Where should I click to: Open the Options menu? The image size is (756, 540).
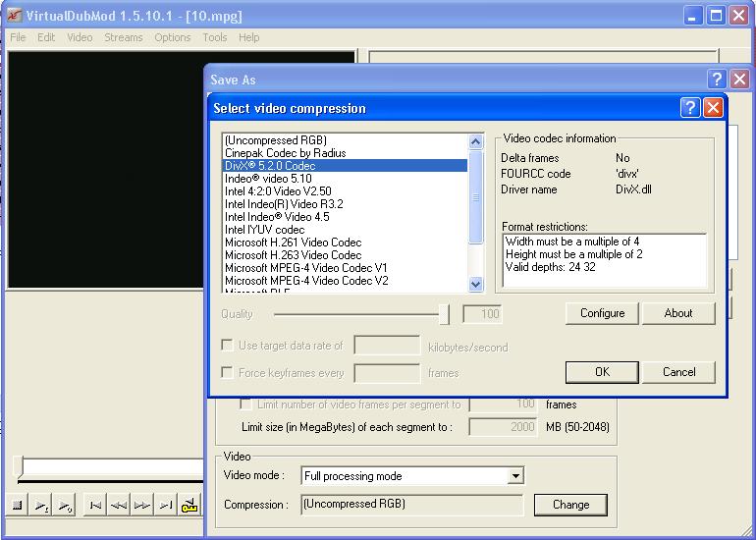(x=173, y=37)
